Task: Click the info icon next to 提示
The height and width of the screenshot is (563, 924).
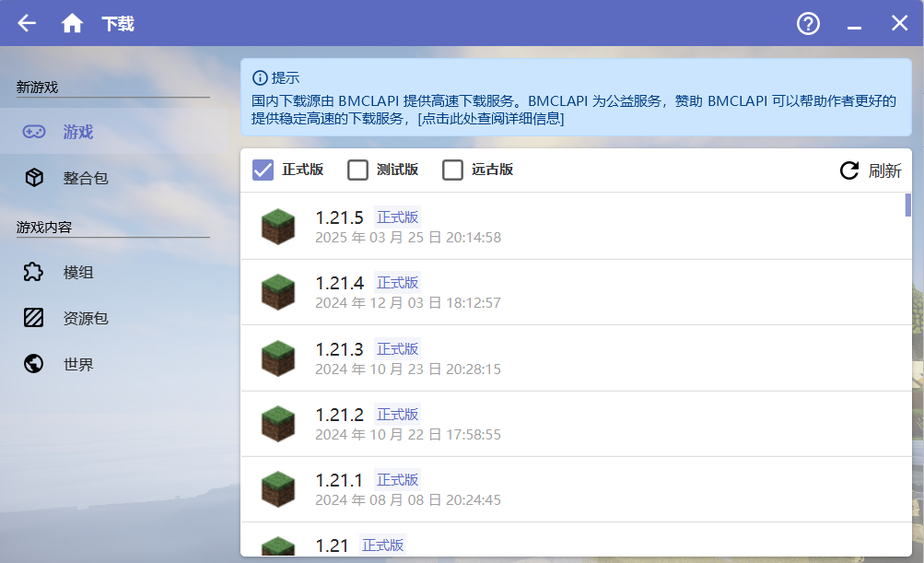Action: 259,77
